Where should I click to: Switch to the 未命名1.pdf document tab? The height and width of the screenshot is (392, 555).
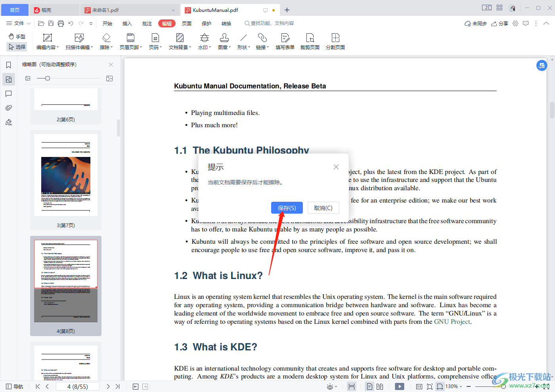(130, 10)
